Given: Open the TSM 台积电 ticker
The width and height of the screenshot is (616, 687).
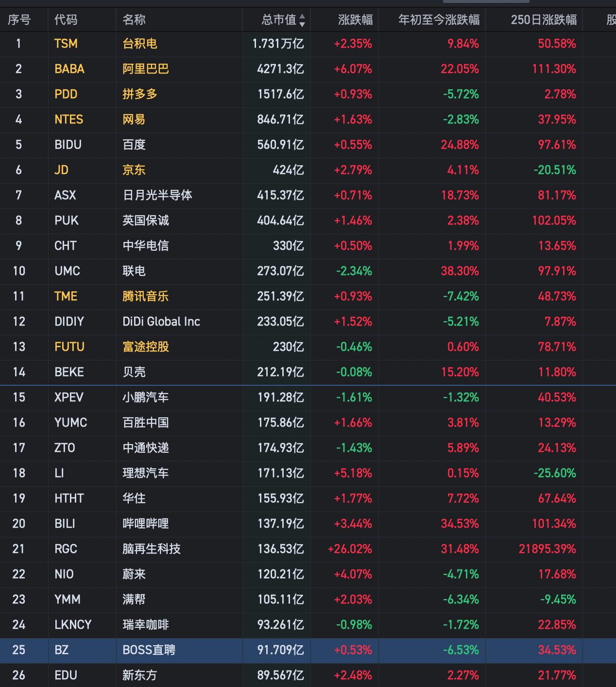Looking at the screenshot, I should click(x=66, y=44).
